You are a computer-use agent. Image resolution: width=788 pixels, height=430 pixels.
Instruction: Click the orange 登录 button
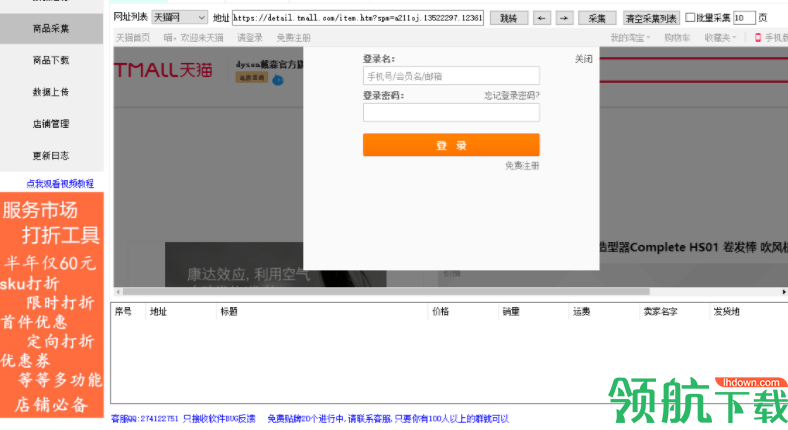[x=451, y=145]
